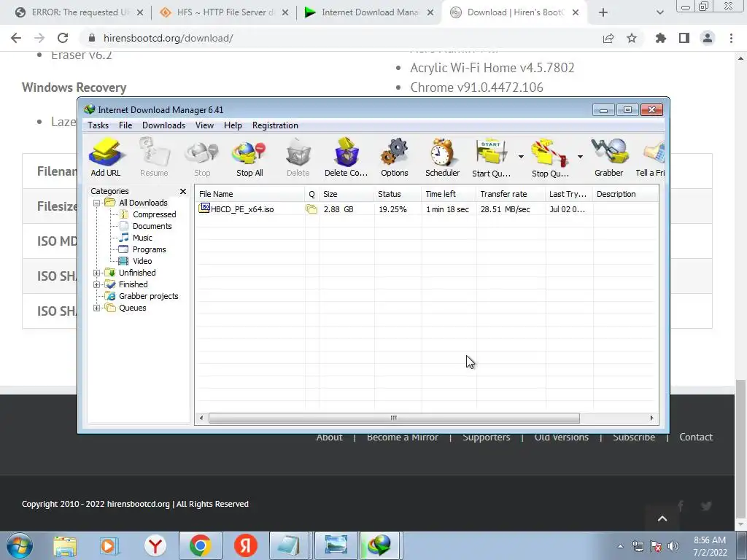Click the list scroll right arrow

(x=651, y=418)
